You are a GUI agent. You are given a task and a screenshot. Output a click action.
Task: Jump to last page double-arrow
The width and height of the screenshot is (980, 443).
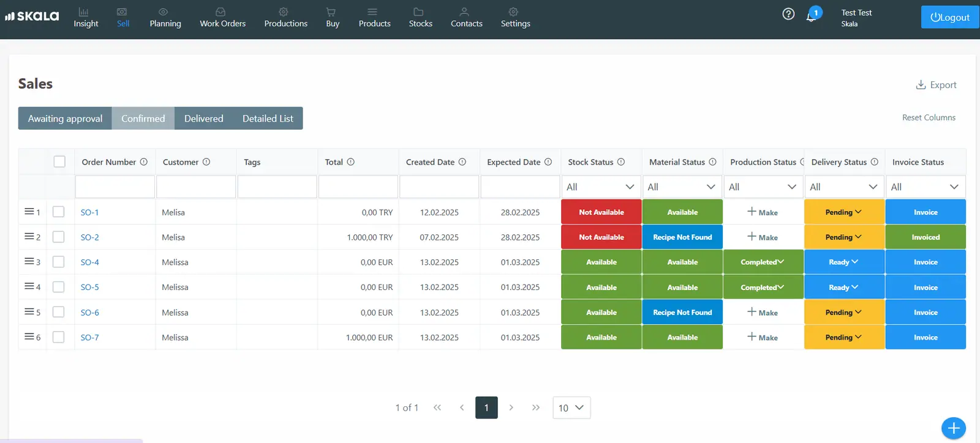536,408
